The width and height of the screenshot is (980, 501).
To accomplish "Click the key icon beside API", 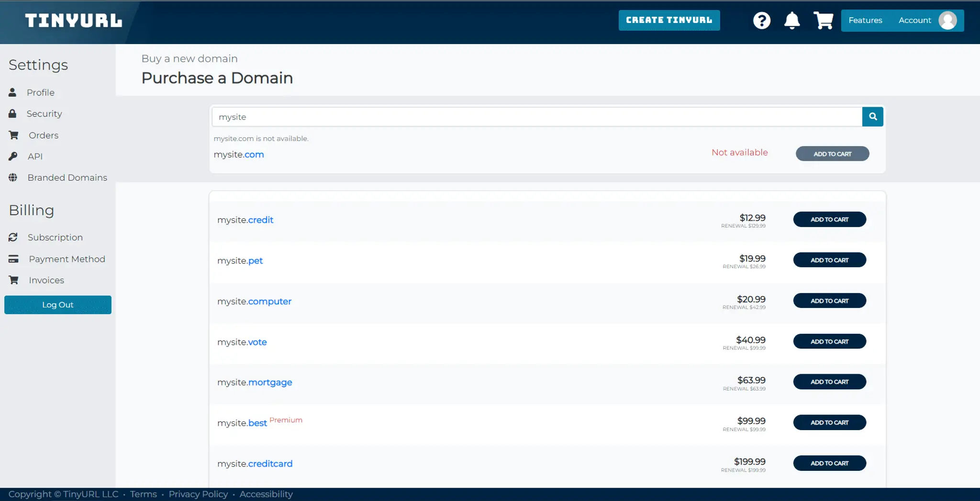I will click(13, 156).
